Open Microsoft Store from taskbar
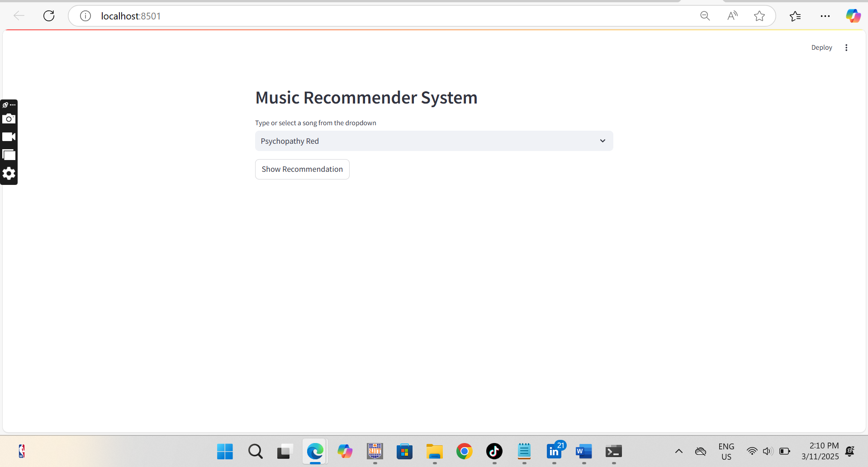The image size is (868, 467). tap(404, 451)
